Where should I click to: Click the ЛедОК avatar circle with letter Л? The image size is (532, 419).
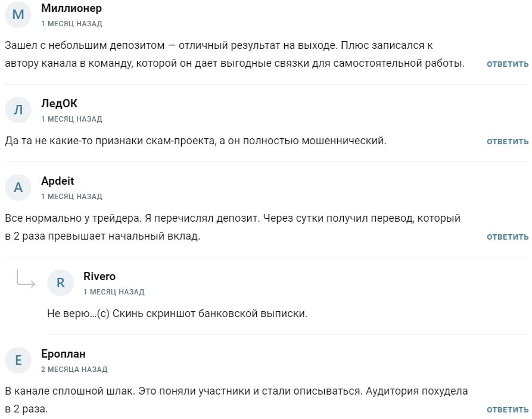18,110
